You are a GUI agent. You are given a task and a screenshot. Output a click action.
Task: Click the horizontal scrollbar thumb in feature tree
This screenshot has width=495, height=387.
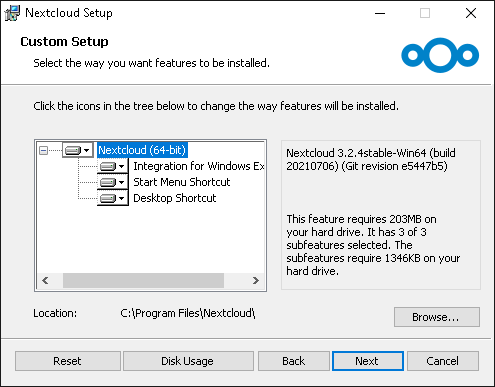tap(143, 281)
